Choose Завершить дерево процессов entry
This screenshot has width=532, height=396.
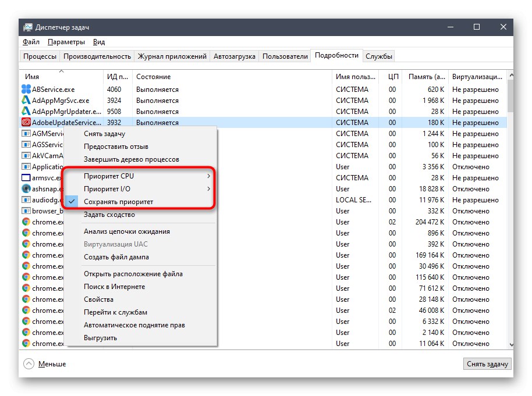[140, 159]
